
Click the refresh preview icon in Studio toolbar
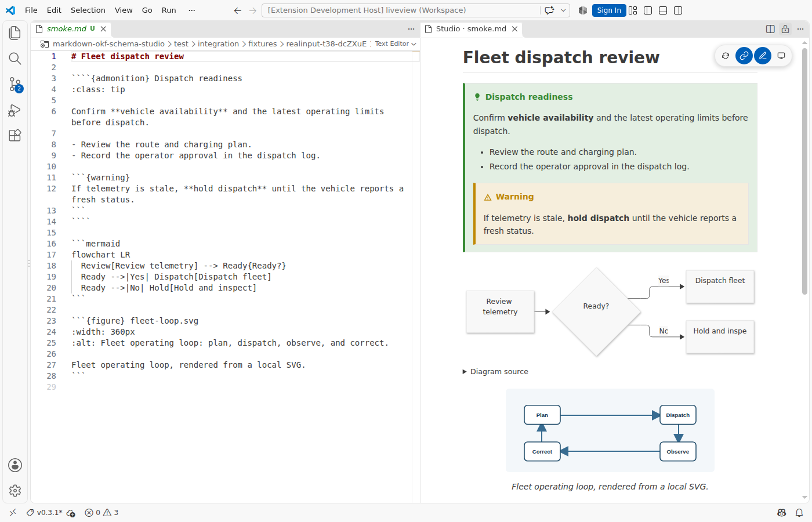726,56
